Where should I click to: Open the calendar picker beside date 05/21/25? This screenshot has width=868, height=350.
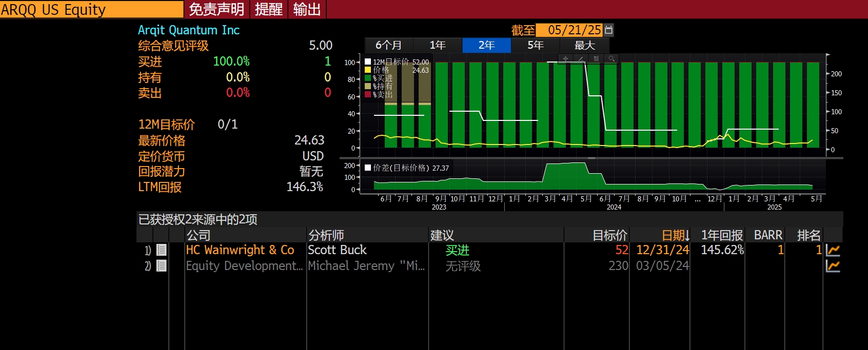[x=608, y=30]
